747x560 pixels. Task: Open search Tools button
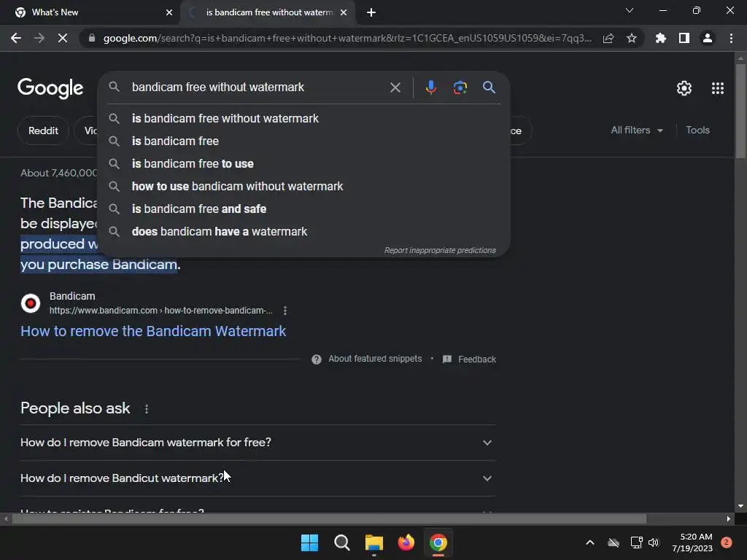pos(697,130)
